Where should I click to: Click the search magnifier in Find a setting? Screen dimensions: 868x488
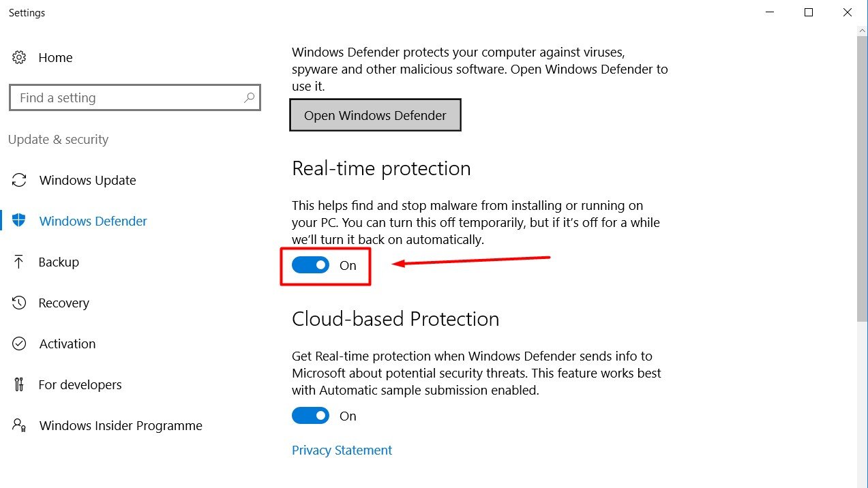point(248,97)
